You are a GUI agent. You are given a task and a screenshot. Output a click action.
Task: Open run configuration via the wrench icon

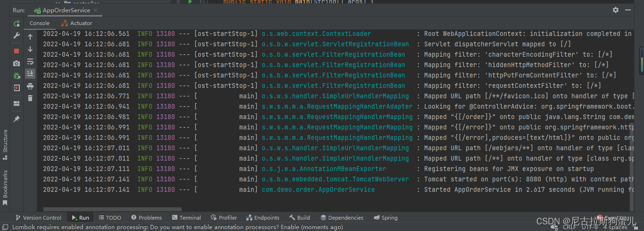[17, 36]
